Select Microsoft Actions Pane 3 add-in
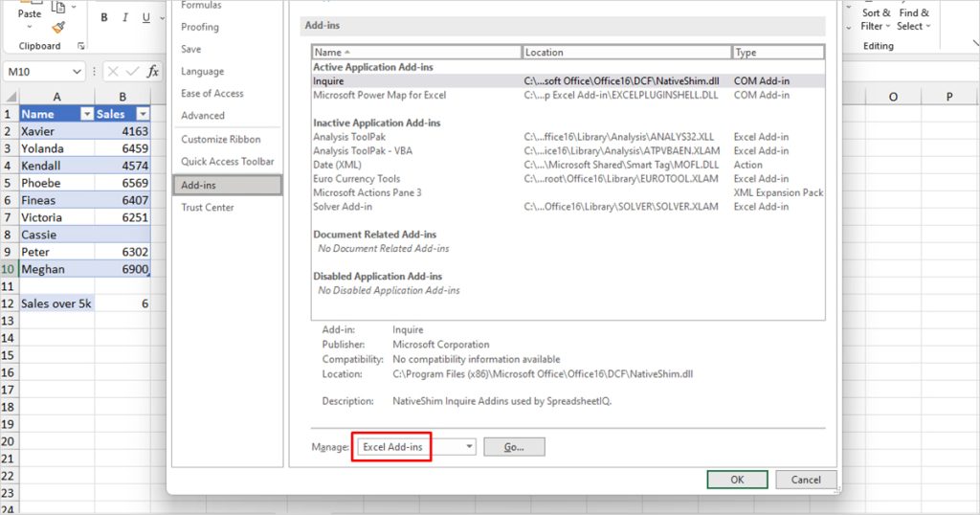This screenshot has width=980, height=515. pos(568,192)
